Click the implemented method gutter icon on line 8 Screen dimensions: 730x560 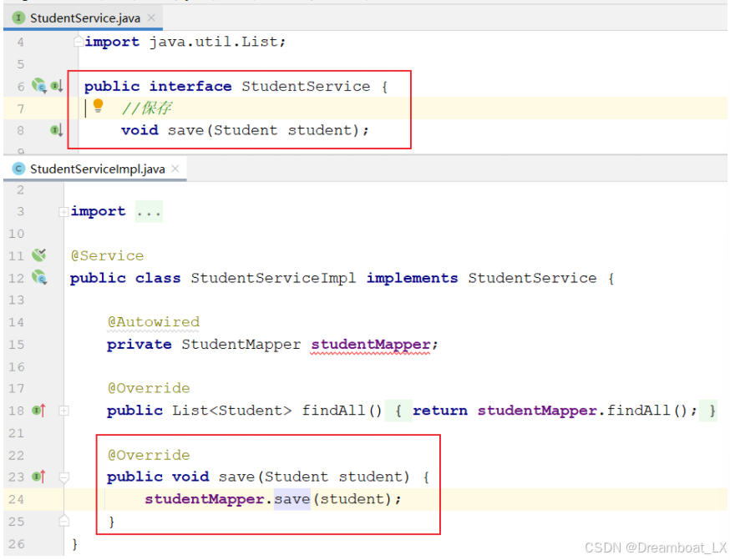click(57, 130)
